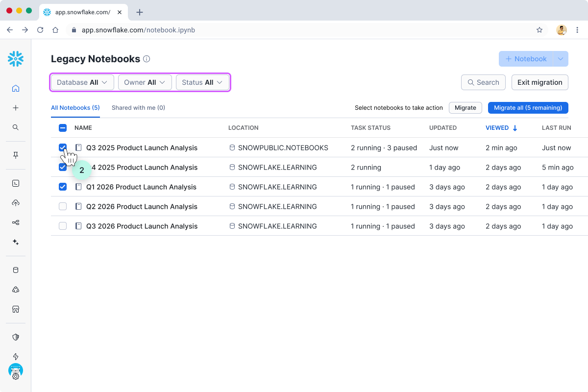Screen dimensions: 588x392
Task: Click the Migrate button
Action: 465,108
